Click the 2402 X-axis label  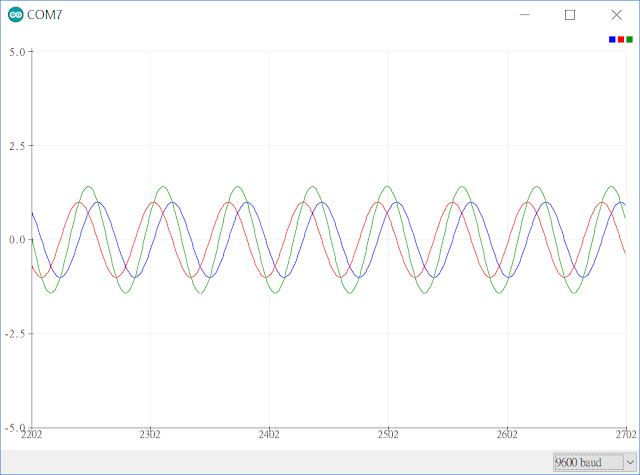point(269,435)
